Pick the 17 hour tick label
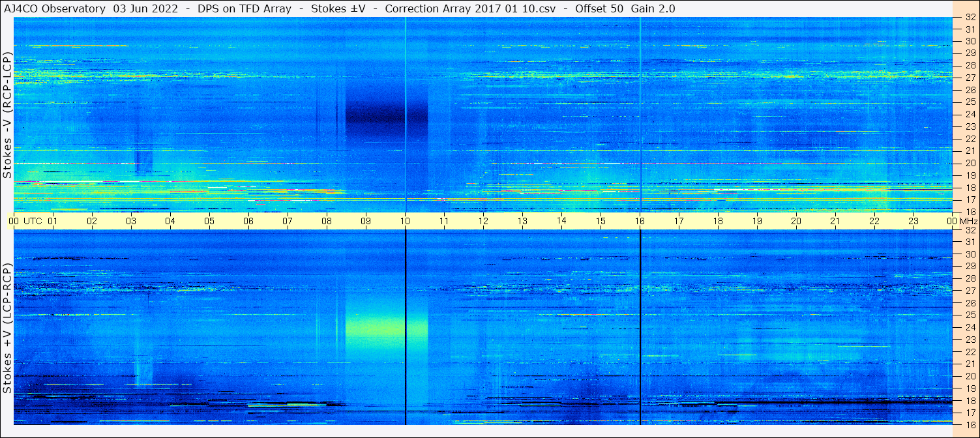This screenshot has height=438, width=980. tap(679, 221)
